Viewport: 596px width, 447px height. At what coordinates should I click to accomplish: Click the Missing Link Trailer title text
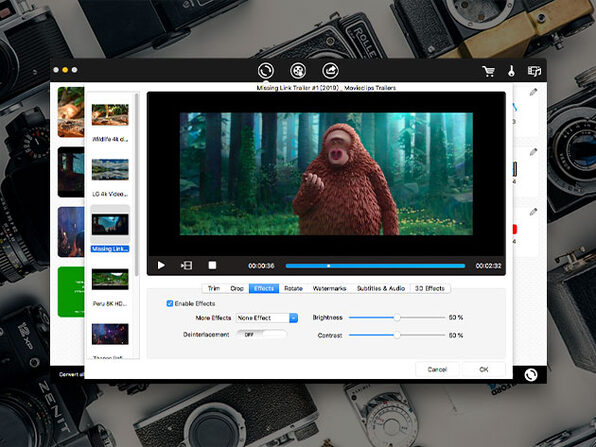[x=326, y=88]
